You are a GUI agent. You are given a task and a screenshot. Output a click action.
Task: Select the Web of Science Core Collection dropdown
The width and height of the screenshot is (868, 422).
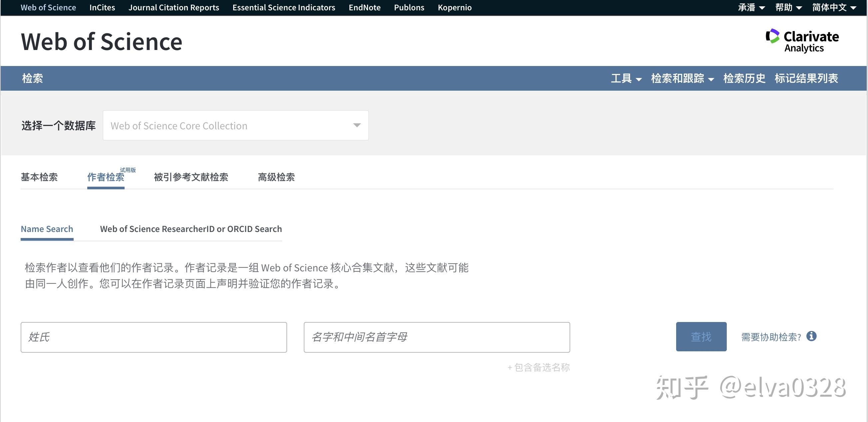click(x=235, y=126)
